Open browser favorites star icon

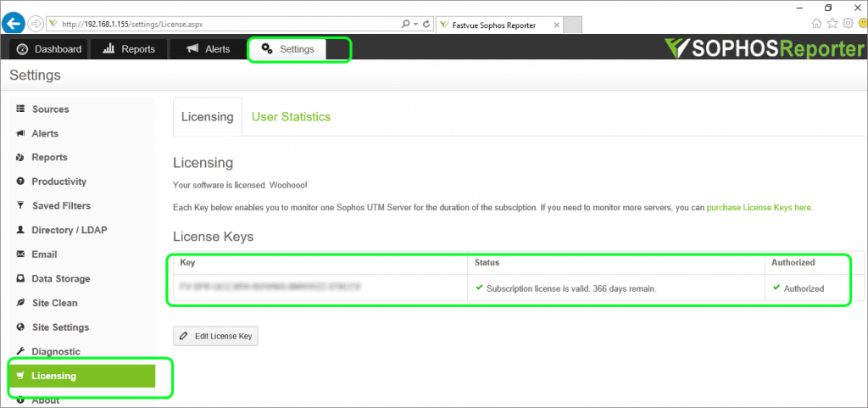point(832,23)
